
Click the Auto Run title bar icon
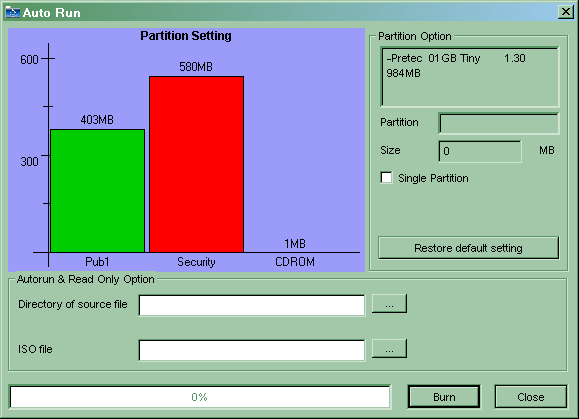[x=13, y=13]
